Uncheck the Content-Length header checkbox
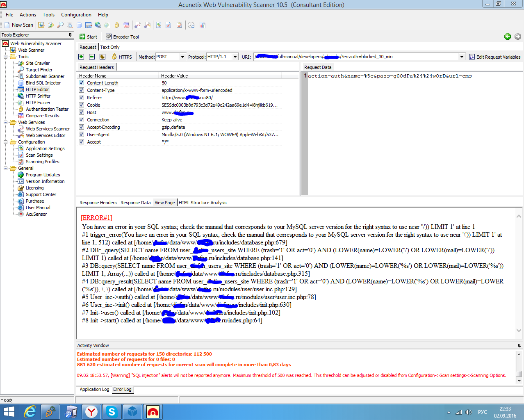This screenshot has width=524, height=420. pos(82,83)
